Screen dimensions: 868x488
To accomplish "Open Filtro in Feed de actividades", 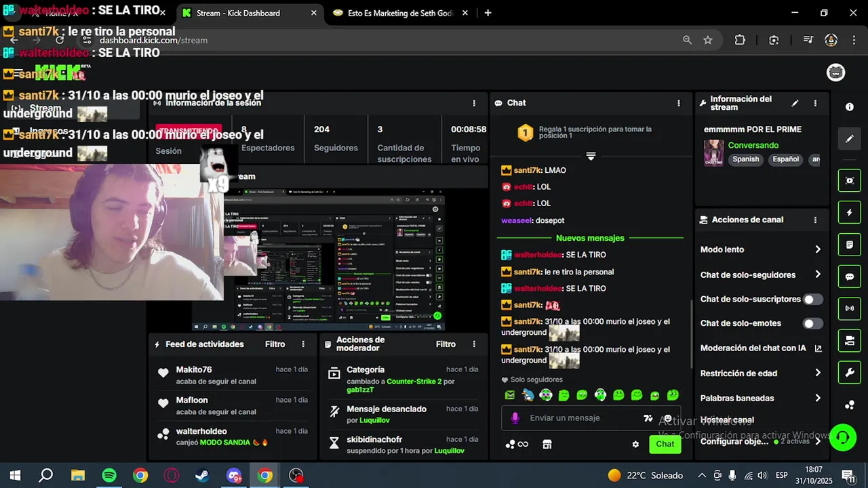I will tap(275, 344).
